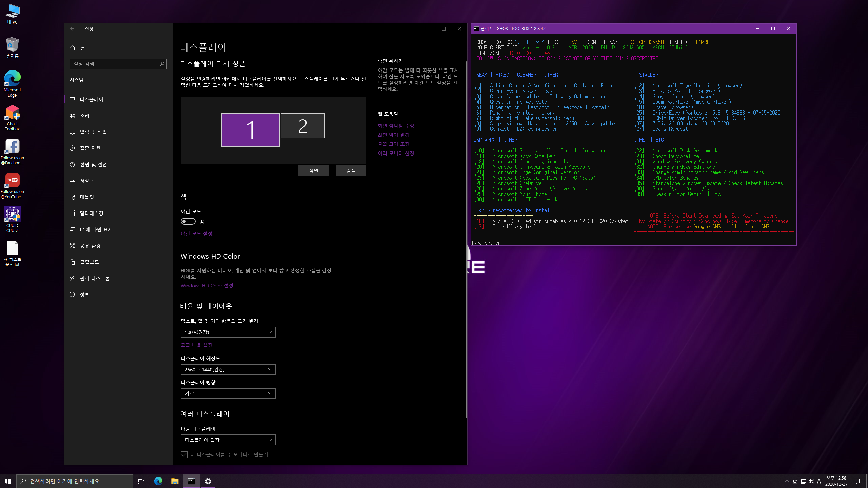868x488 pixels.
Task: Select monitor 2 thumbnail
Action: pos(302,126)
